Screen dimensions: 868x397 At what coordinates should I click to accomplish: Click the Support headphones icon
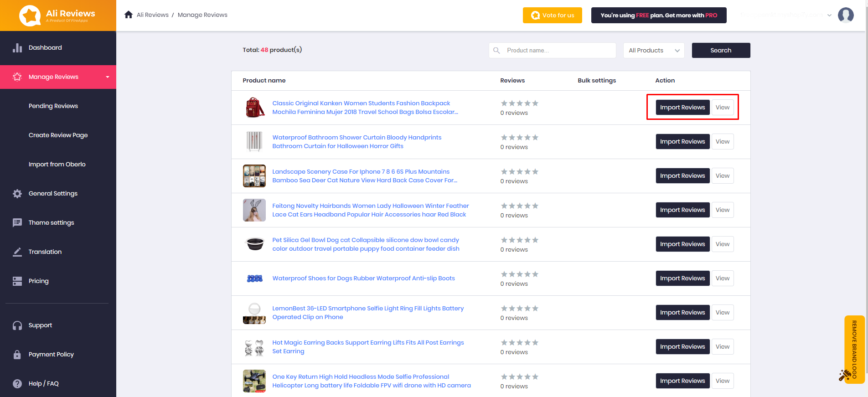point(17,325)
